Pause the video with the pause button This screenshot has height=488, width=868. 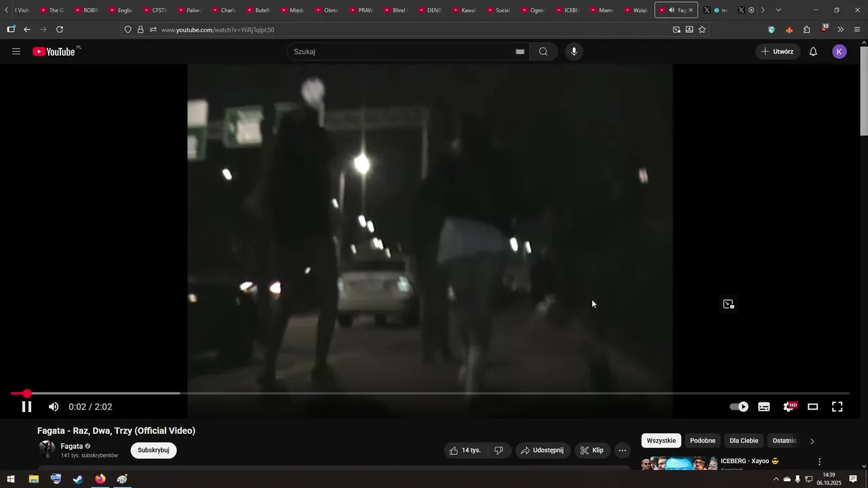coord(26,407)
